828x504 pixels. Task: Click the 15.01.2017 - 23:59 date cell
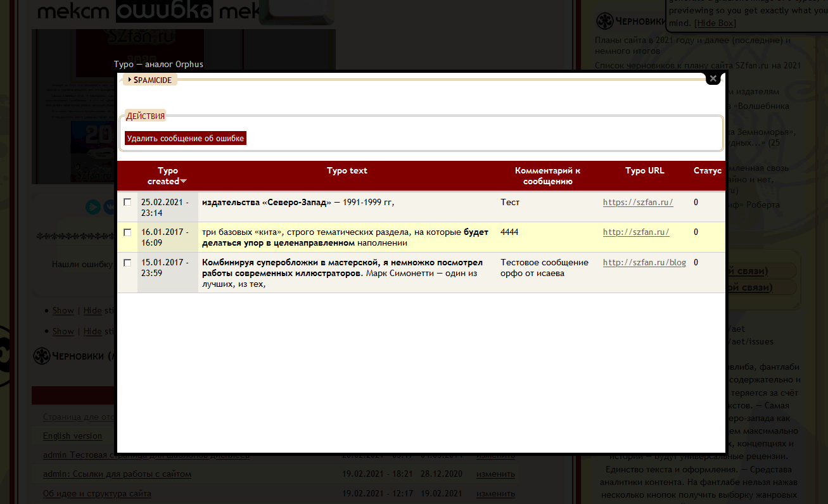point(164,268)
